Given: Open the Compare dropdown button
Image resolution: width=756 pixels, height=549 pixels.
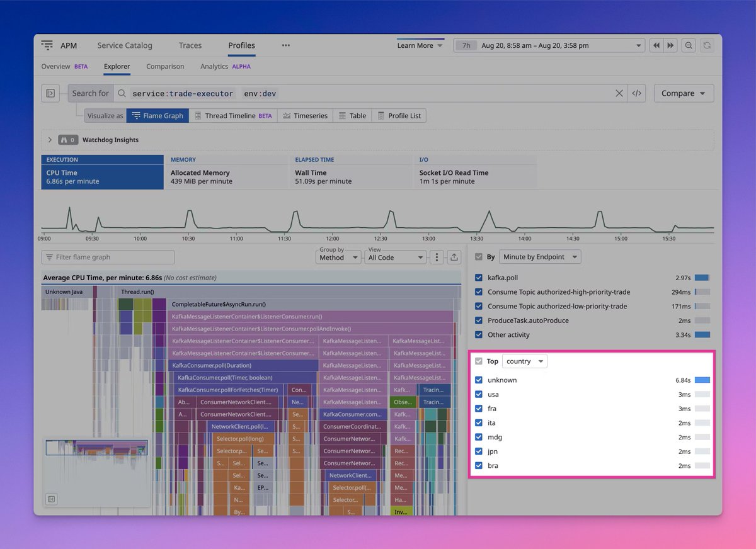Looking at the screenshot, I should 684,93.
